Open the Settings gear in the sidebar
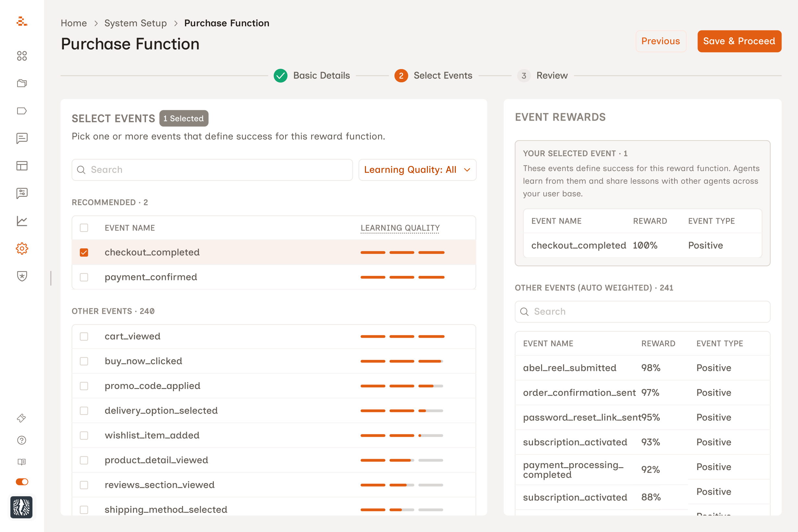This screenshot has height=532, width=798. pyautogui.click(x=22, y=248)
